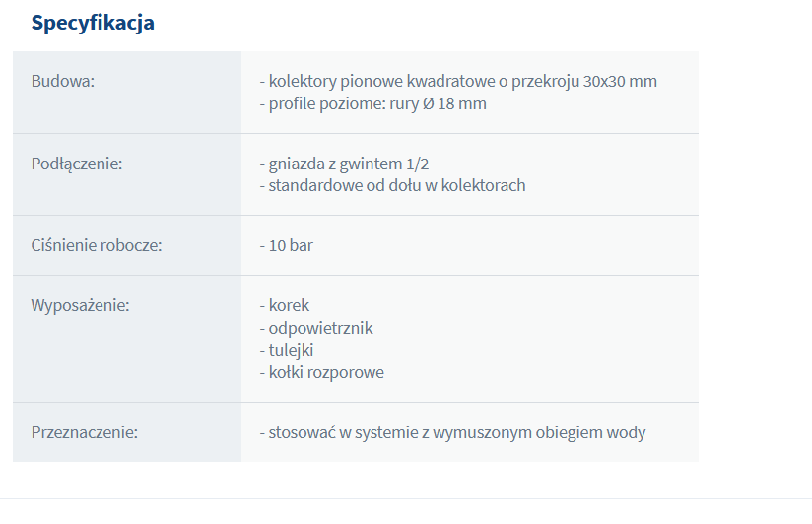Click the odpowietrznik equipment entry
812x524 pixels.
[x=316, y=328]
